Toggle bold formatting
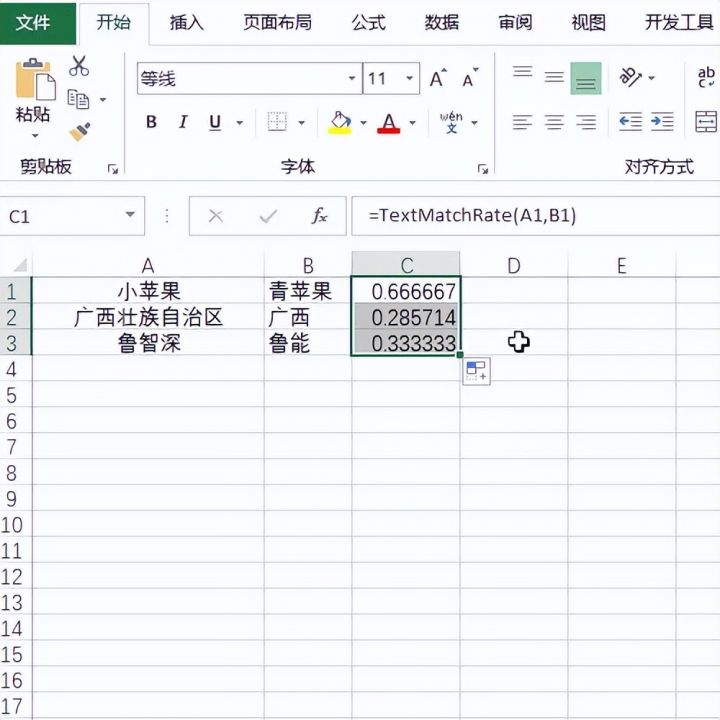Image resolution: width=720 pixels, height=720 pixels. (x=152, y=122)
